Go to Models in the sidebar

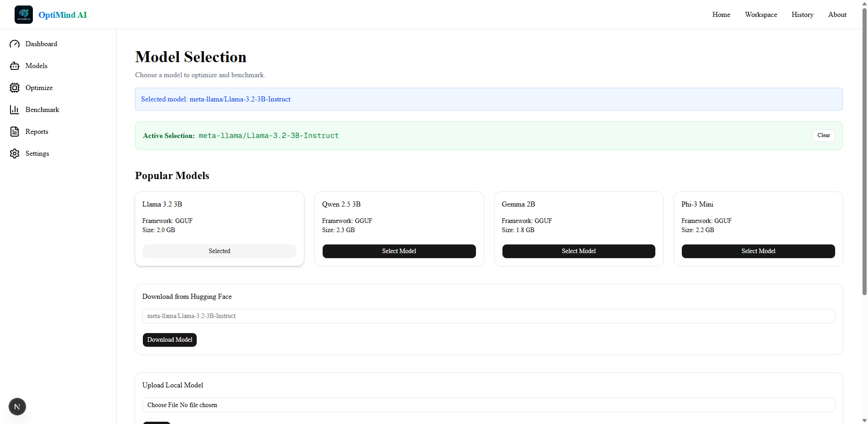[x=37, y=66]
